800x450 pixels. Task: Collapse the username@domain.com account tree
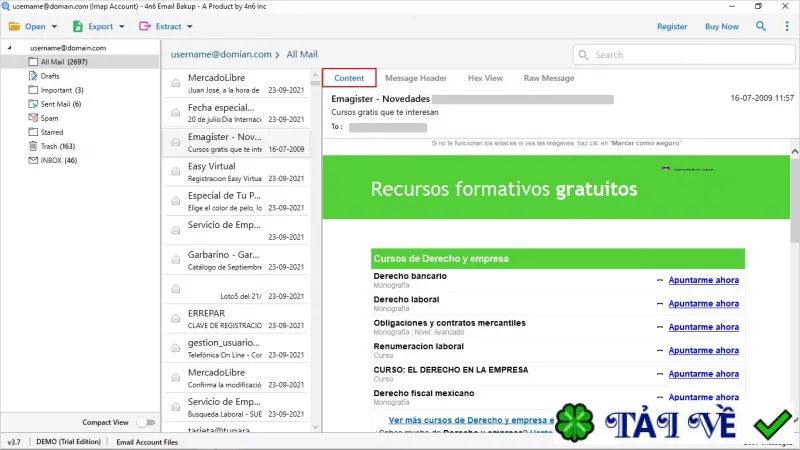tap(10, 47)
